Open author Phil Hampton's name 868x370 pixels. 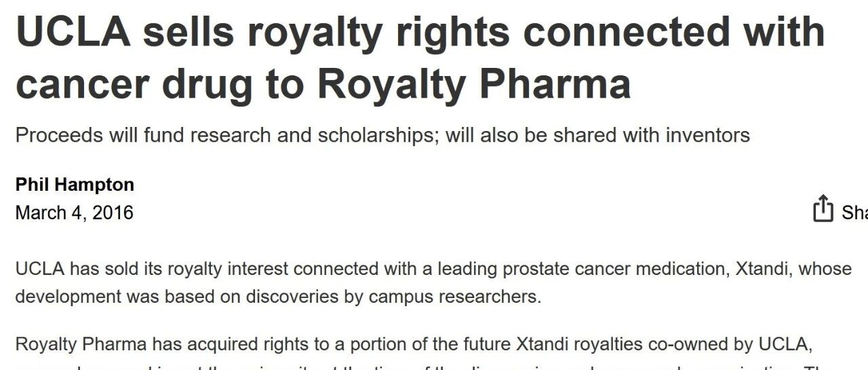click(75, 185)
